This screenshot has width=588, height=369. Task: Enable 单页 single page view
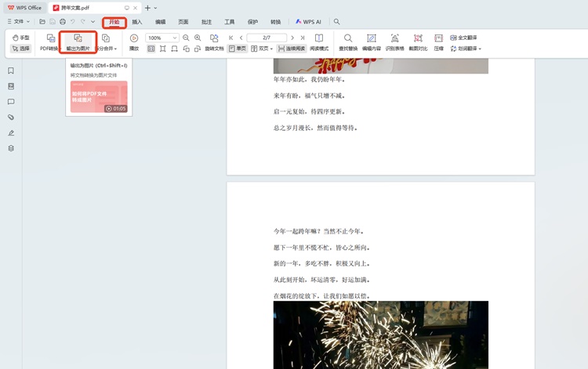tap(237, 49)
